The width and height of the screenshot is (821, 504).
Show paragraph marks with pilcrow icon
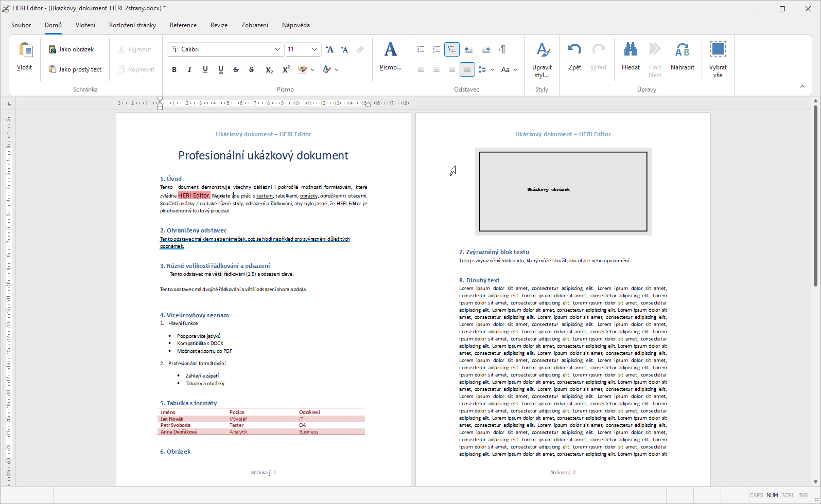pyautogui.click(x=502, y=49)
